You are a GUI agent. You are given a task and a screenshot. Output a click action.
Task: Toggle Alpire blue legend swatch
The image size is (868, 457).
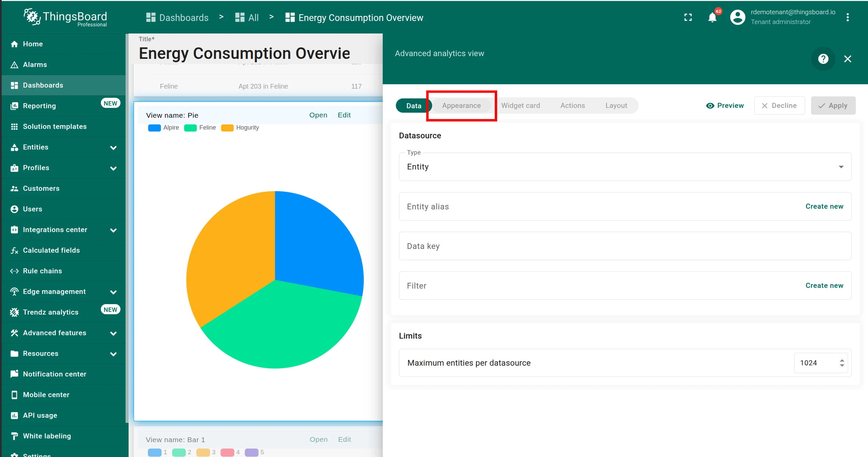(x=154, y=128)
